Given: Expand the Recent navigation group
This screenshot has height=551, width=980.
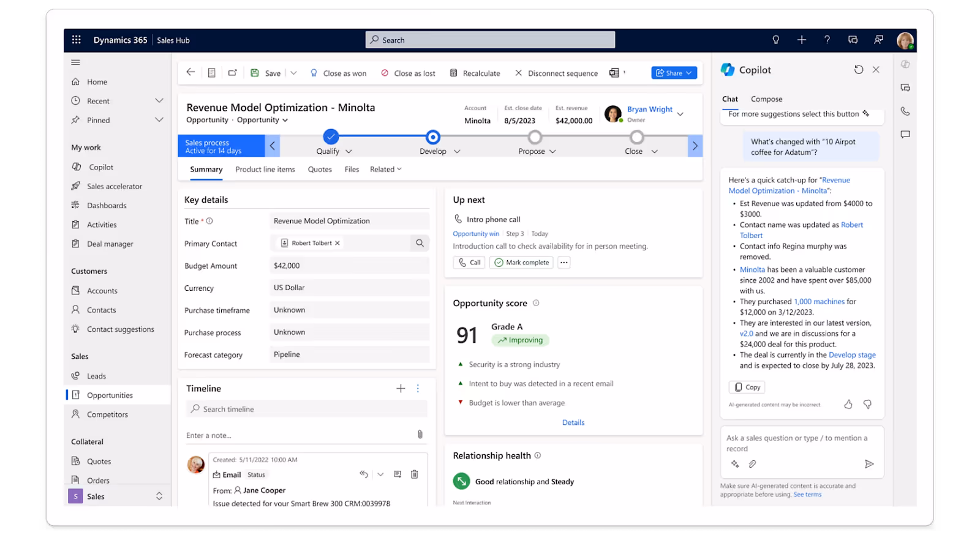Looking at the screenshot, I should click(x=159, y=101).
